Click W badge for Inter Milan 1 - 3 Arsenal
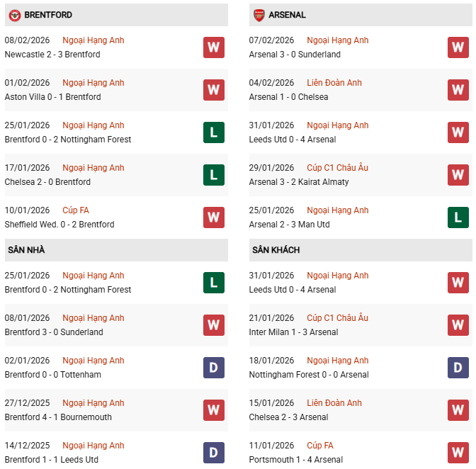 [458, 325]
